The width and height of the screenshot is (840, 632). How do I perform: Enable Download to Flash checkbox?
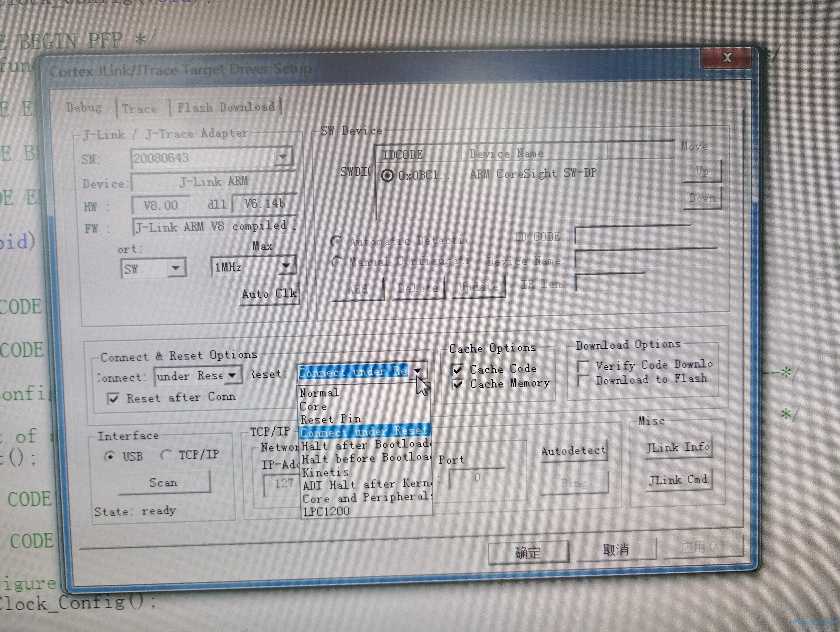pos(583,381)
